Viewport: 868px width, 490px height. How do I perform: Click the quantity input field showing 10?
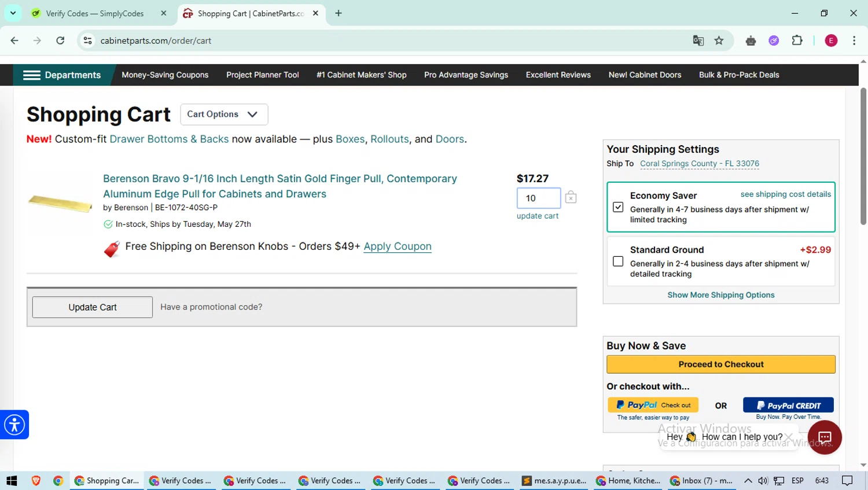click(539, 198)
